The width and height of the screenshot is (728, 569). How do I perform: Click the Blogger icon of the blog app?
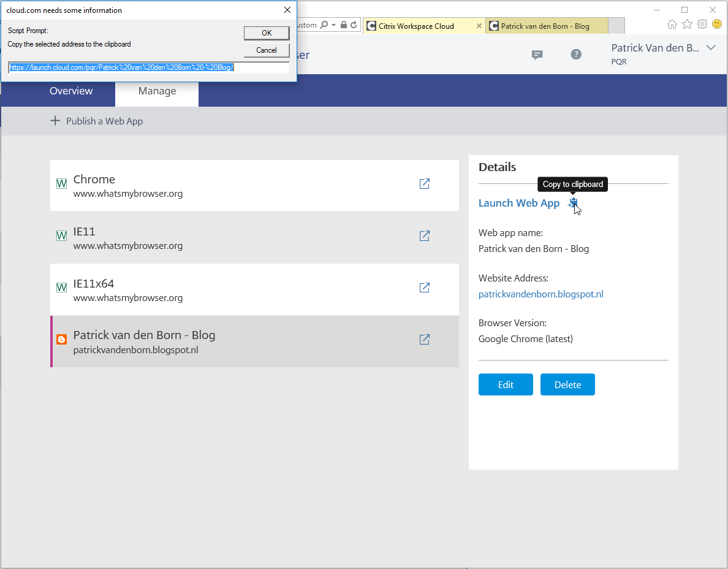coord(61,340)
